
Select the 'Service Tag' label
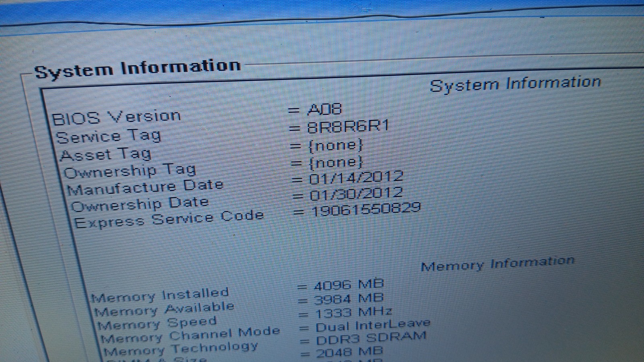(x=109, y=136)
